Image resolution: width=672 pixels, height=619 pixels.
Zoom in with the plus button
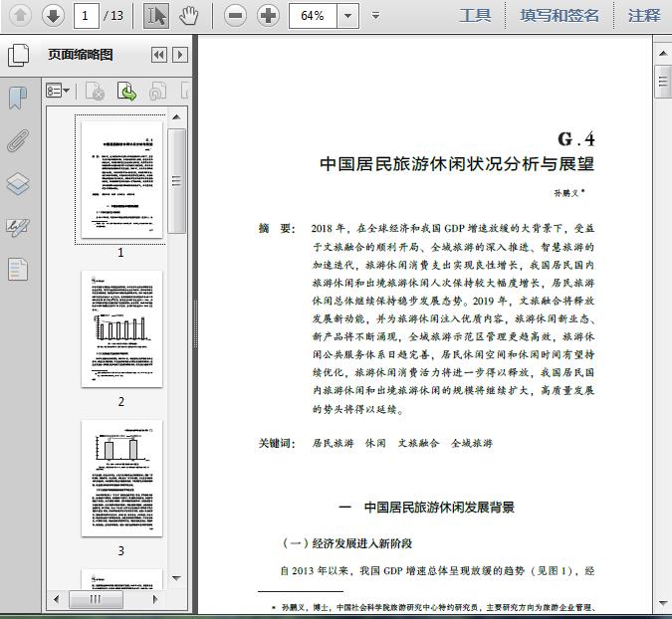pyautogui.click(x=268, y=16)
